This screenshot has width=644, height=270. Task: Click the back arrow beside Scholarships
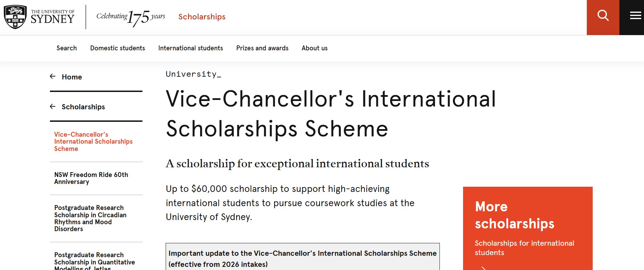click(x=53, y=107)
